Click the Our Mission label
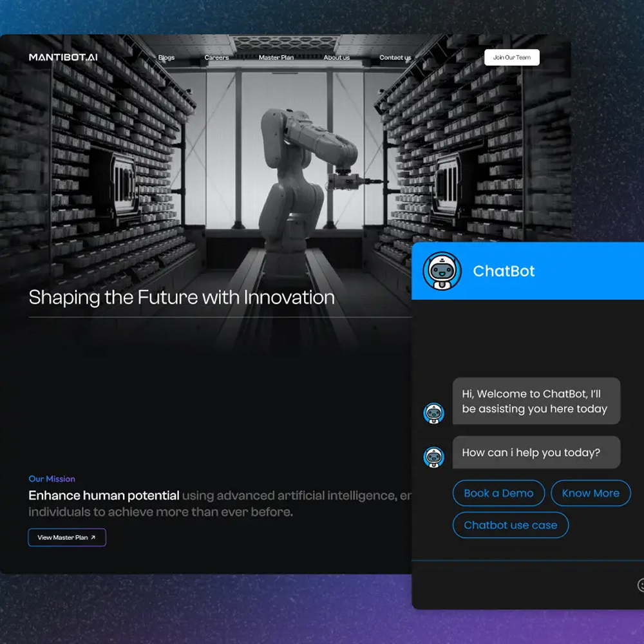The height and width of the screenshot is (644, 644). pos(52,479)
